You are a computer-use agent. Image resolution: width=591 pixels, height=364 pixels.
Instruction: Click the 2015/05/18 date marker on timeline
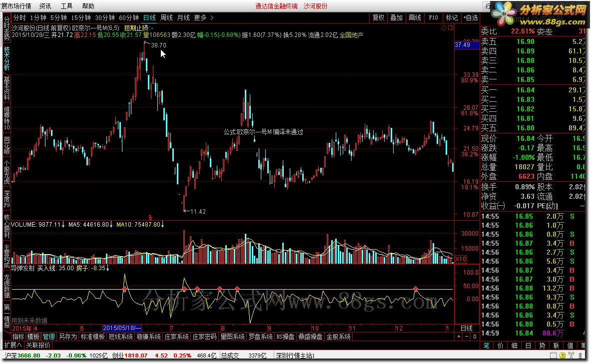122,328
